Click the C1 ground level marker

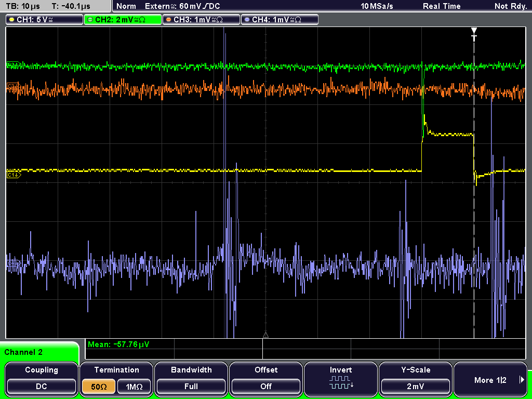(14, 175)
